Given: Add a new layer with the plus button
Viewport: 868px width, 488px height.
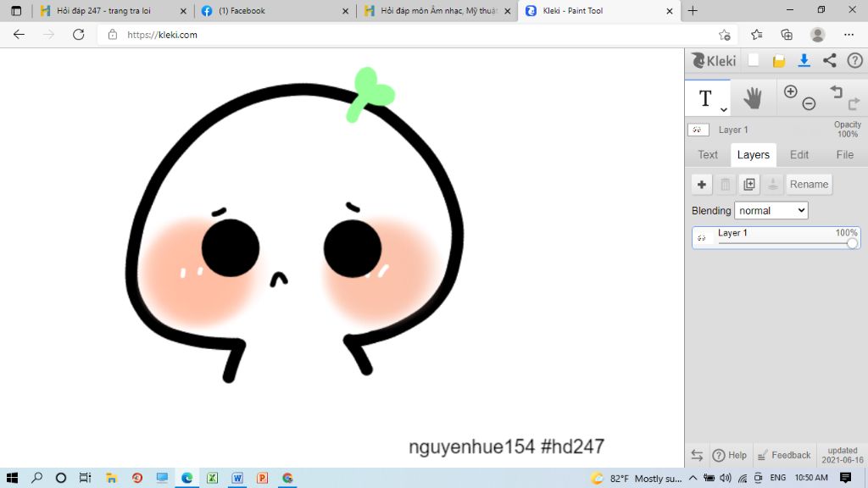Looking at the screenshot, I should coord(701,184).
